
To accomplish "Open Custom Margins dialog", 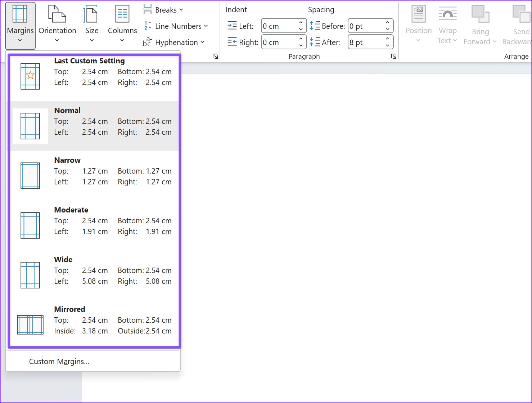I will (x=59, y=361).
